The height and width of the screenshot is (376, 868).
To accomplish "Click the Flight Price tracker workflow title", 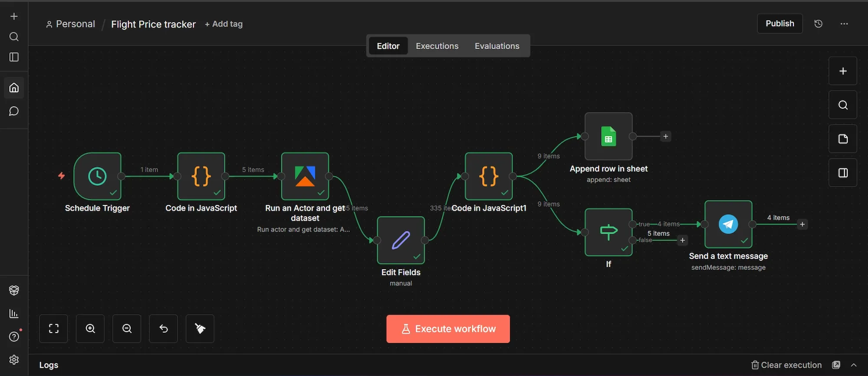I will tap(153, 24).
